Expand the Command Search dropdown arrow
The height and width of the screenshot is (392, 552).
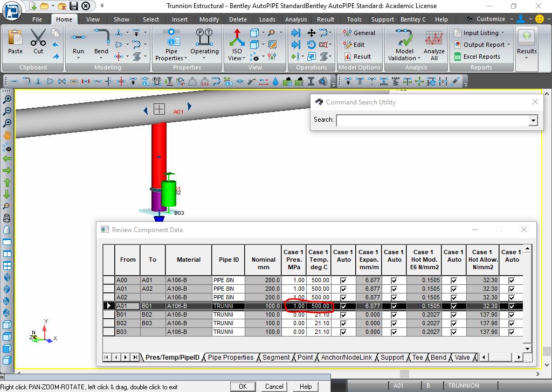point(533,121)
